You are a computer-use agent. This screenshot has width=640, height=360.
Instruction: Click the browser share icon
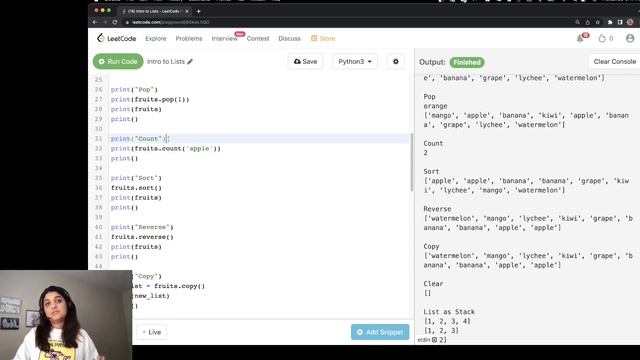tap(587, 22)
